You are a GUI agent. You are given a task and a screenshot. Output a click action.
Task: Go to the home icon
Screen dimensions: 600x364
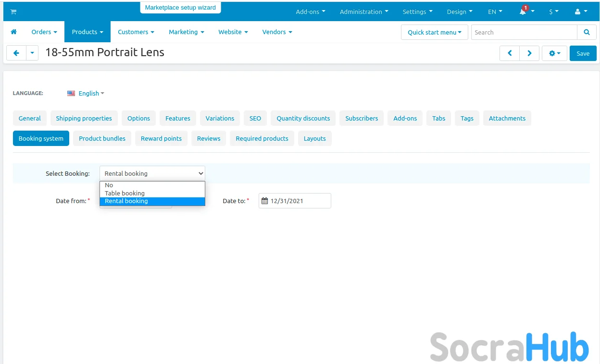coord(13,32)
